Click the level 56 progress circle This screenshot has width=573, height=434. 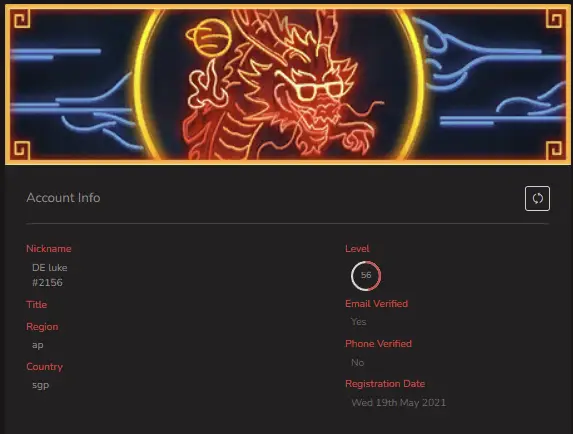366,275
